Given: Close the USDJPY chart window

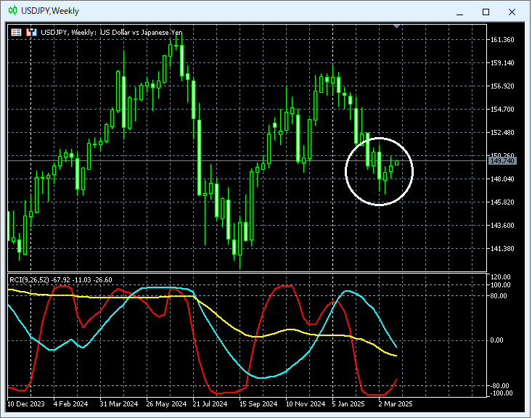Looking at the screenshot, I should point(512,12).
